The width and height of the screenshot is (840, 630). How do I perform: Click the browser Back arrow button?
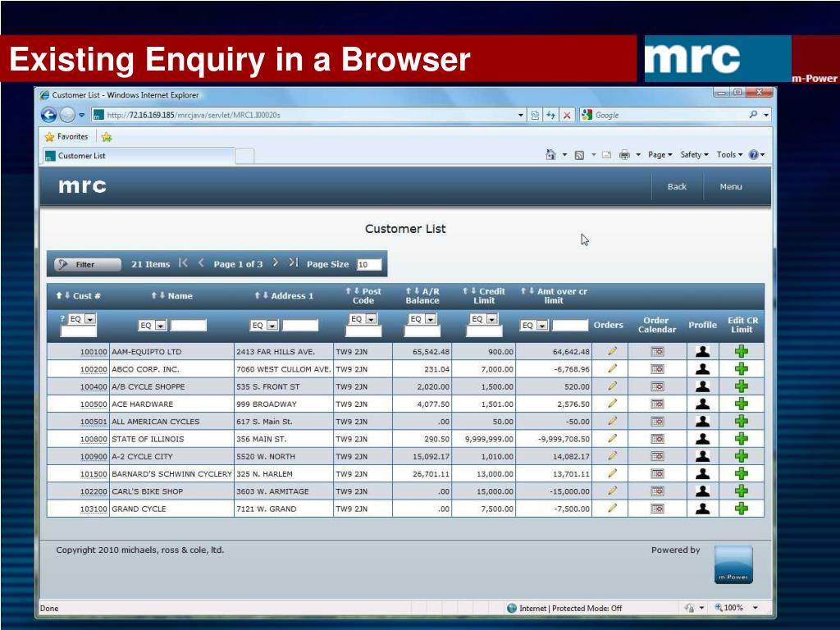click(x=48, y=115)
